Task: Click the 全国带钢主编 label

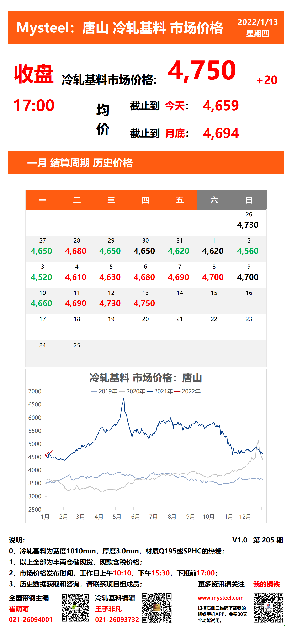Action: tap(29, 598)
